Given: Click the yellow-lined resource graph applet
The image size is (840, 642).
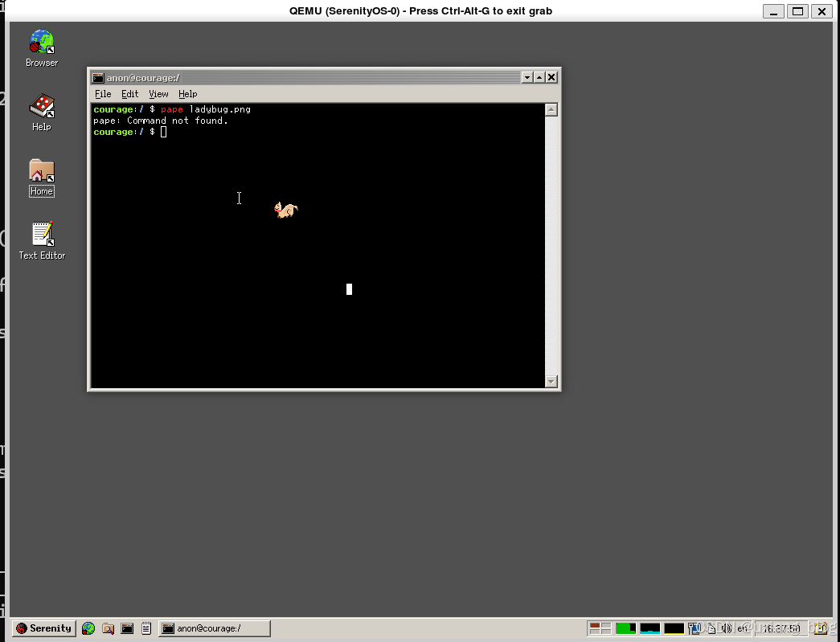Looking at the screenshot, I should point(674,628).
